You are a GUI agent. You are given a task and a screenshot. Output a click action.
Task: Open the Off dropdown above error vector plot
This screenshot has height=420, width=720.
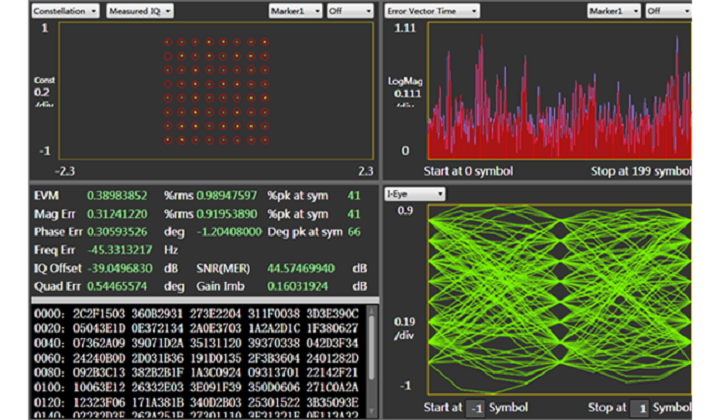pyautogui.click(x=668, y=10)
